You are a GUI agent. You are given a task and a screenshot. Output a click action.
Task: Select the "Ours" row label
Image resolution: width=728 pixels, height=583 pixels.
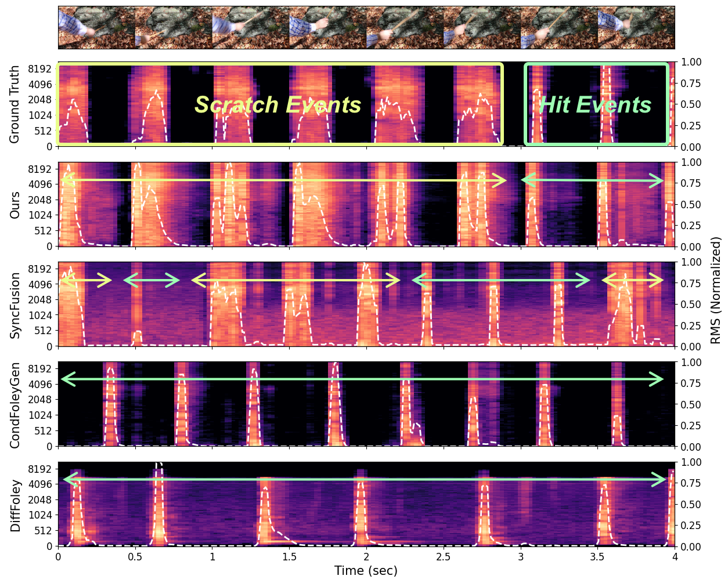[x=15, y=205]
